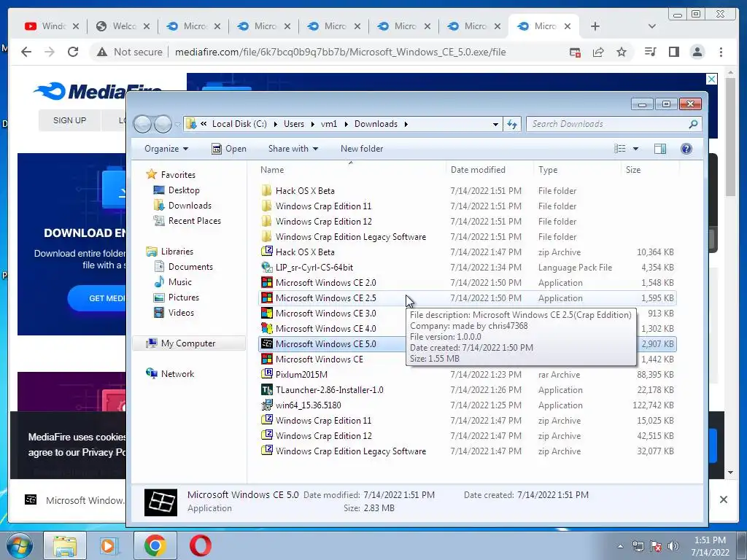
Task: Click the Chrome profile avatar icon
Action: point(697,52)
